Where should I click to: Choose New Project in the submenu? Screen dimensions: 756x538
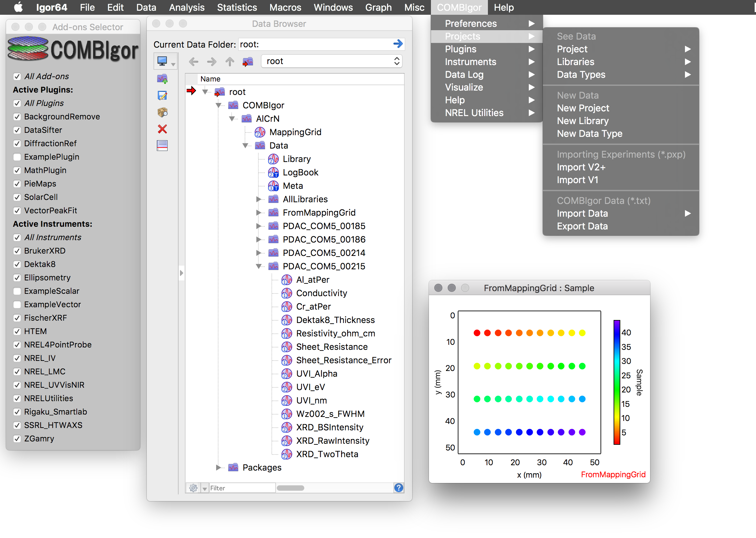(583, 108)
